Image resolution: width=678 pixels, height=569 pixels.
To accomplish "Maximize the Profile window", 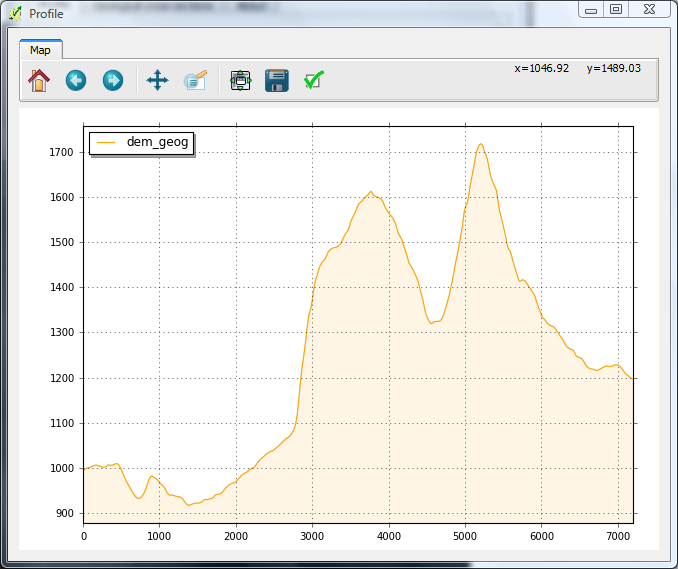I will [x=616, y=10].
